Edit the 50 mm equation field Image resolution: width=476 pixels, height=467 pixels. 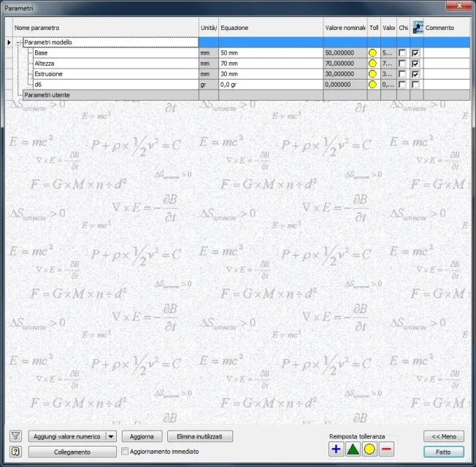pyautogui.click(x=271, y=53)
